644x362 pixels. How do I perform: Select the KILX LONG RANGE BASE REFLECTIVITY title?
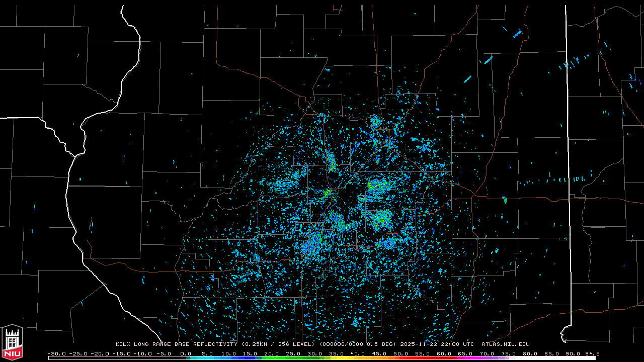tap(177, 344)
